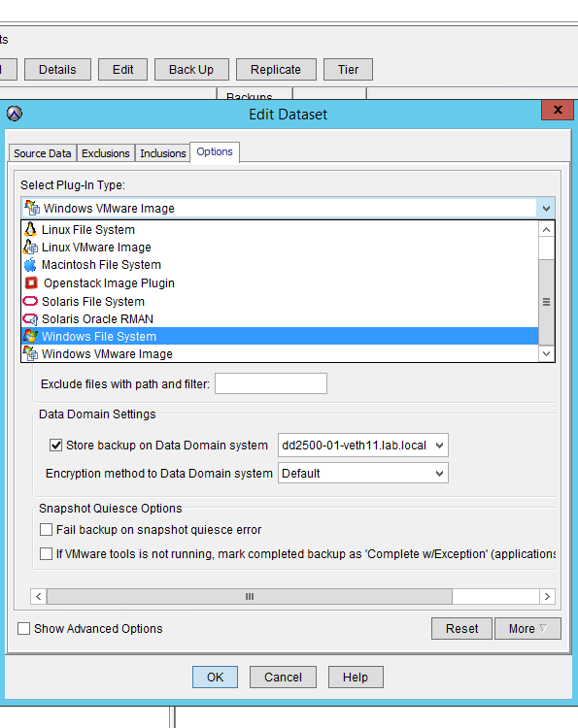Toggle the VMware tools not running option
This screenshot has width=578, height=728.
point(46,554)
